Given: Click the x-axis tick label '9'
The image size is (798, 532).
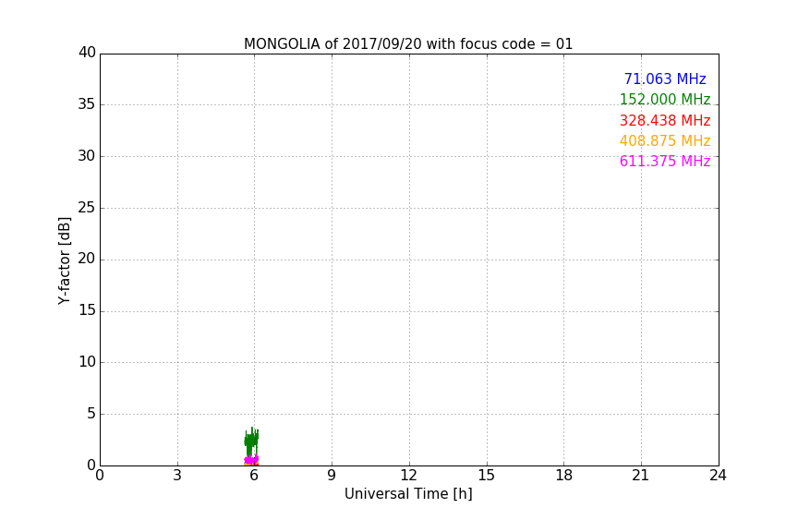Looking at the screenshot, I should 332,476.
